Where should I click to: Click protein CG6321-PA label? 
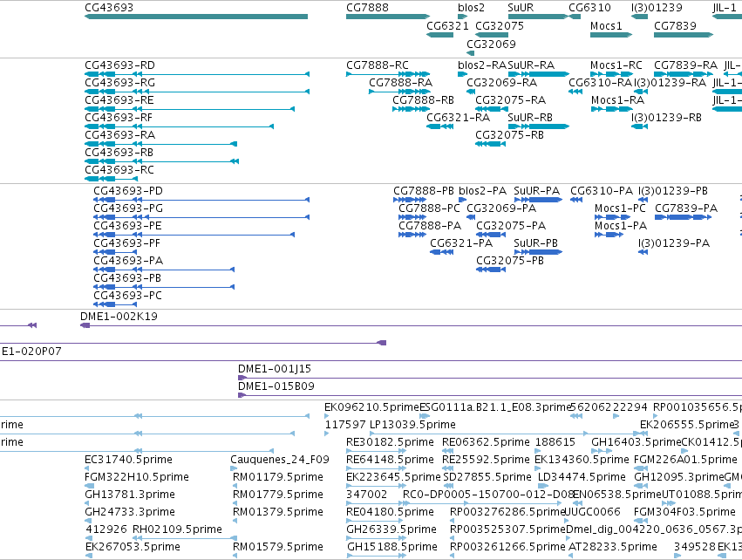tap(461, 243)
